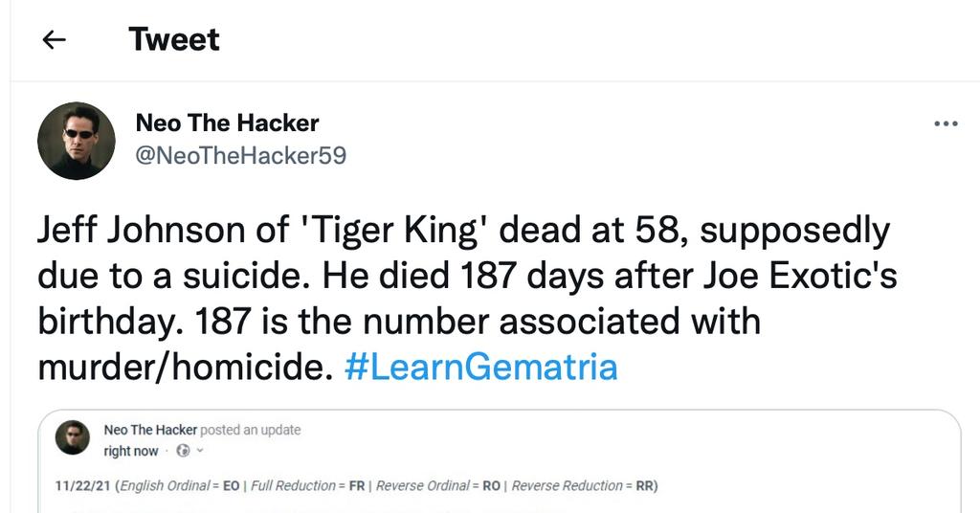Click the back arrow icon

(54, 39)
